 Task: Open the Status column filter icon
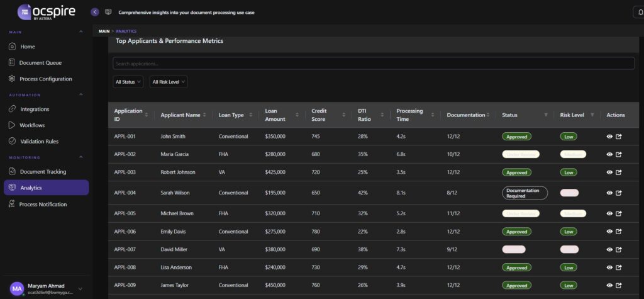[x=546, y=115]
